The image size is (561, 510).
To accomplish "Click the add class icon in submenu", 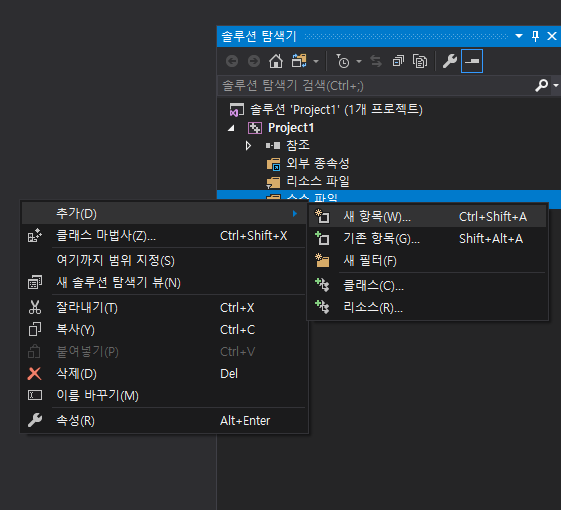I will [x=322, y=285].
